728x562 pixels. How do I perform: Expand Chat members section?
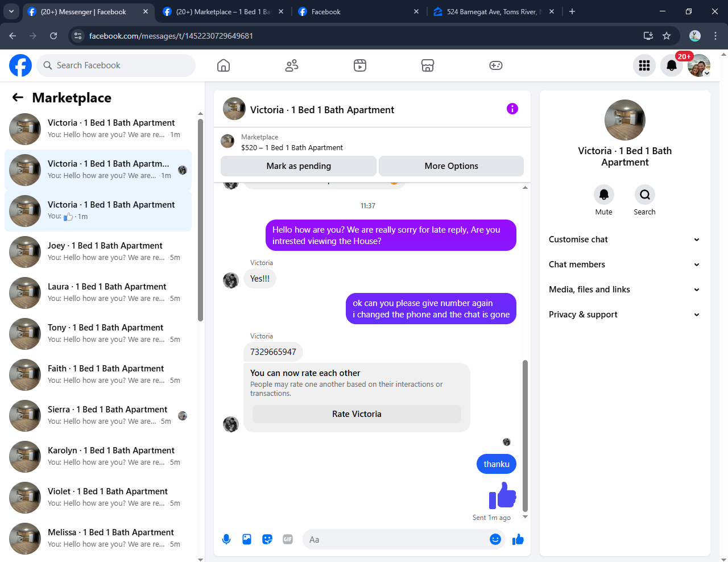tap(624, 265)
